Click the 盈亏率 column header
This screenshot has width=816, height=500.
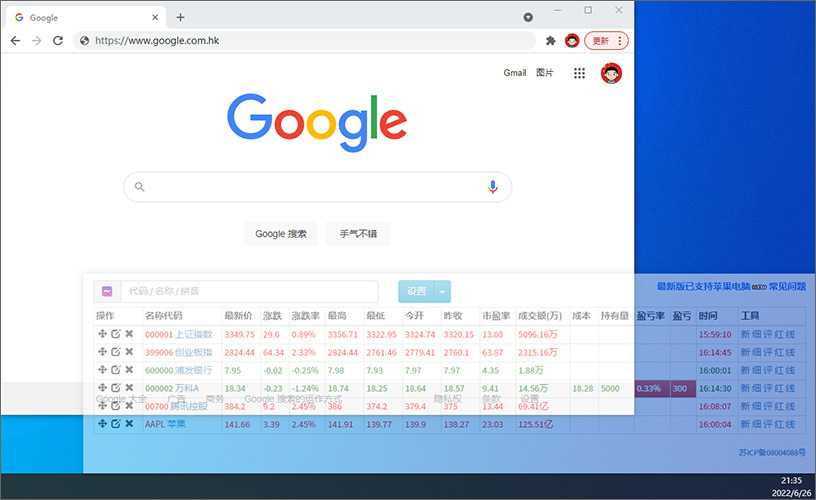[651, 316]
